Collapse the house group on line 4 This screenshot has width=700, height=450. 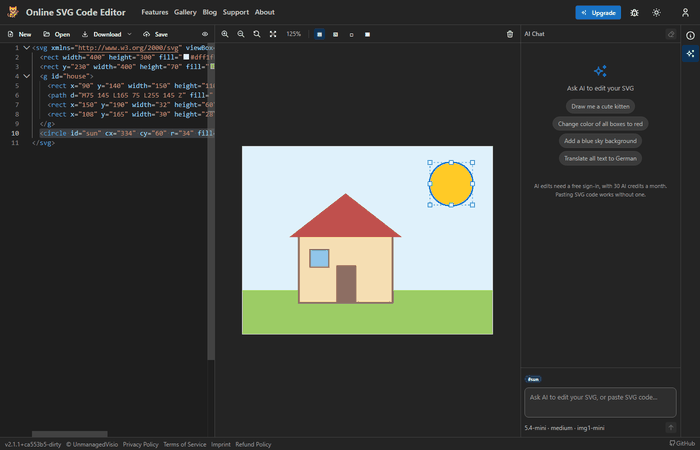point(26,76)
